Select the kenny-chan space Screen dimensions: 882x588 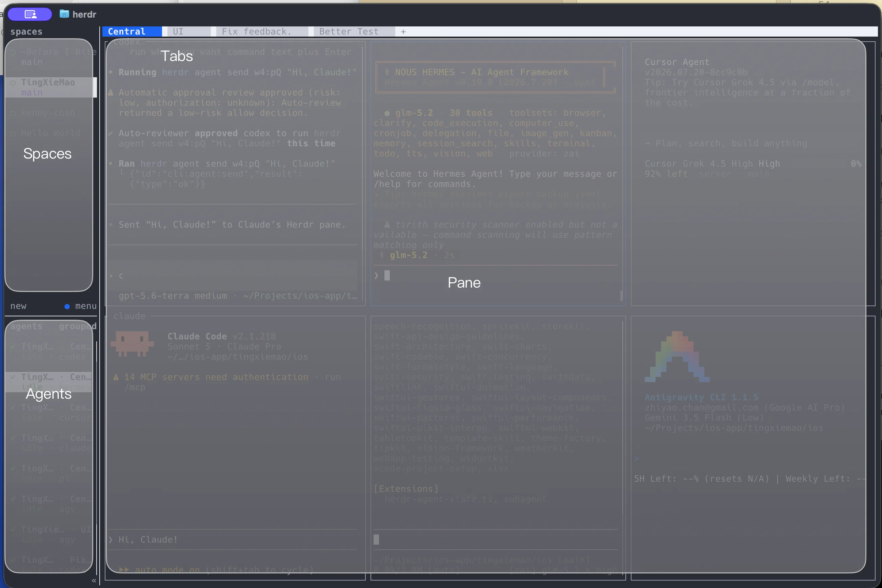click(51, 113)
